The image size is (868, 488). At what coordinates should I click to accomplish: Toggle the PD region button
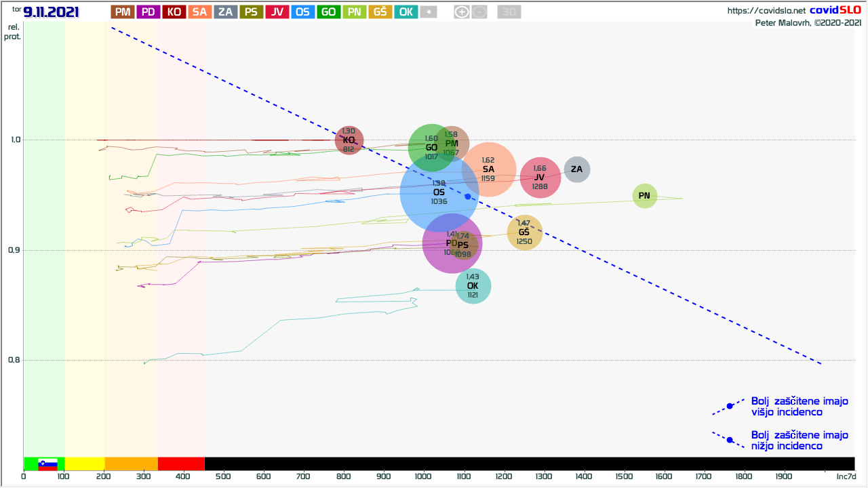149,12
